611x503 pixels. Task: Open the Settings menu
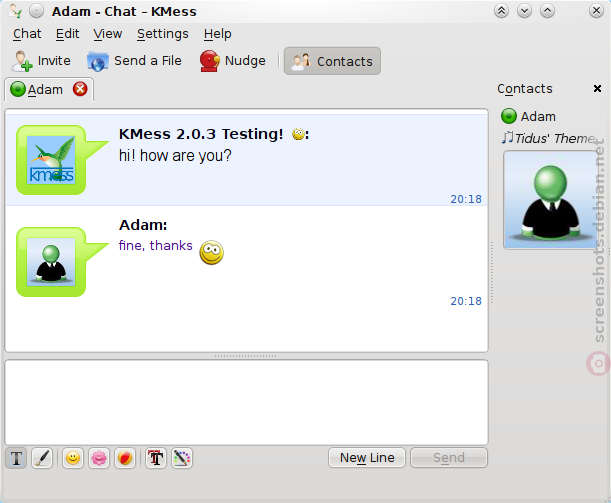point(162,34)
